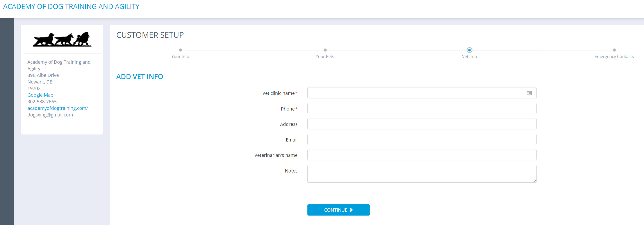Click the dogsxing@gmail.com email text
This screenshot has width=644, height=225.
[x=50, y=115]
